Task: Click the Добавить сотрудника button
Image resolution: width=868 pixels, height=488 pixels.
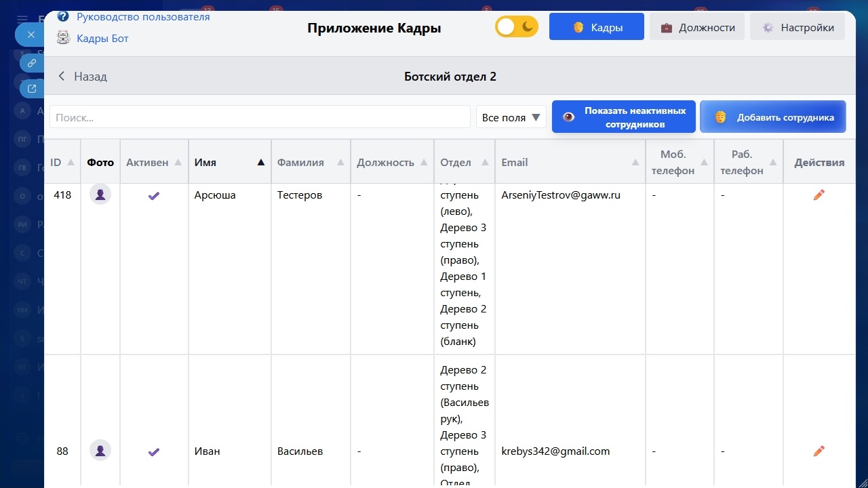Action: coord(772,117)
